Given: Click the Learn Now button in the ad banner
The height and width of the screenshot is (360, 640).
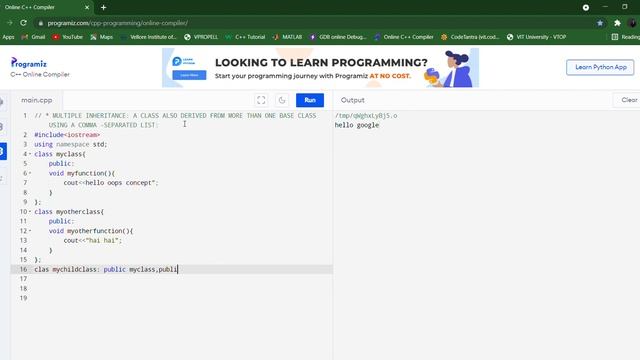Looking at the screenshot, I should click(x=189, y=75).
